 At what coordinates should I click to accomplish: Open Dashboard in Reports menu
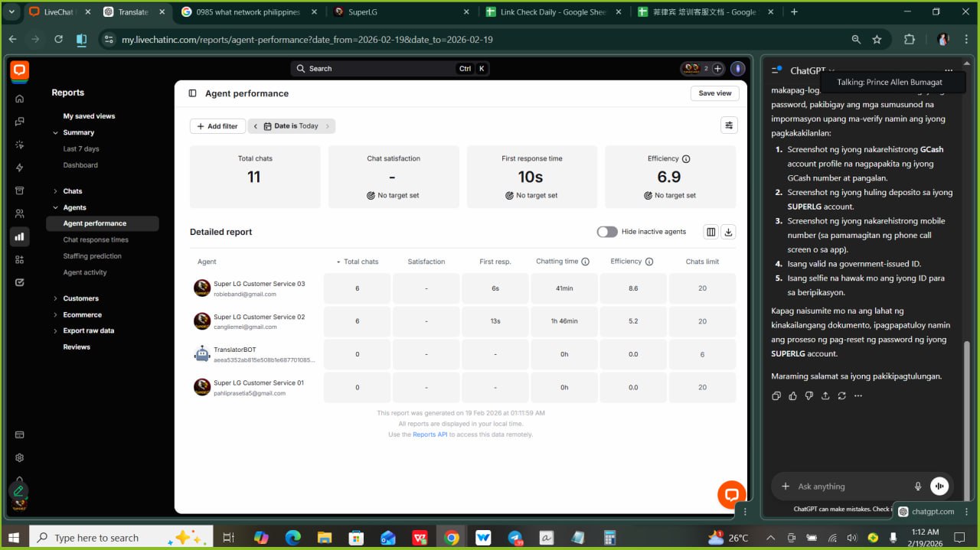[80, 165]
